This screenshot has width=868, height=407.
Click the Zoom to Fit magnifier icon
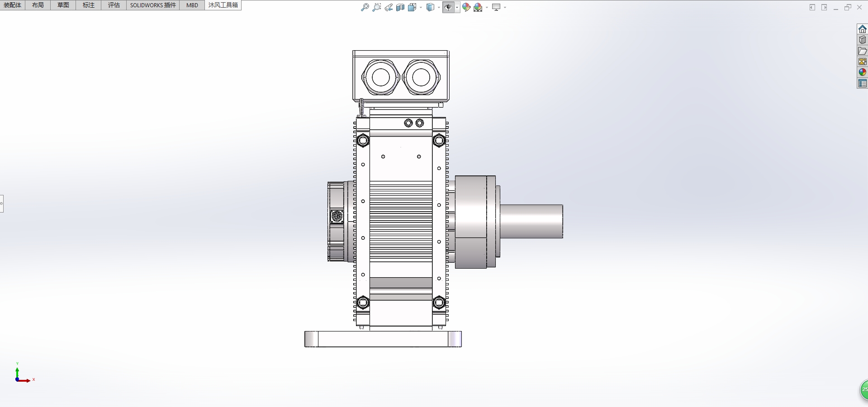[x=365, y=7]
